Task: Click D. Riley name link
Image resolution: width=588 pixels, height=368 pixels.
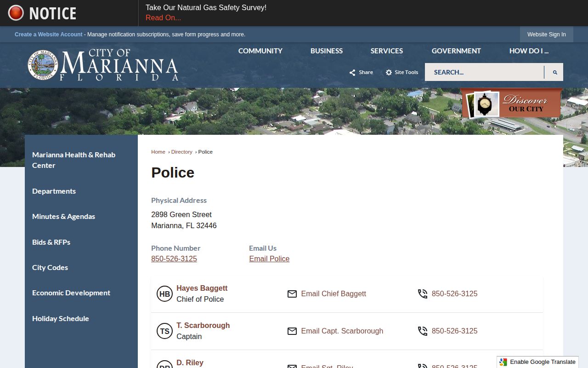Action: tap(190, 363)
